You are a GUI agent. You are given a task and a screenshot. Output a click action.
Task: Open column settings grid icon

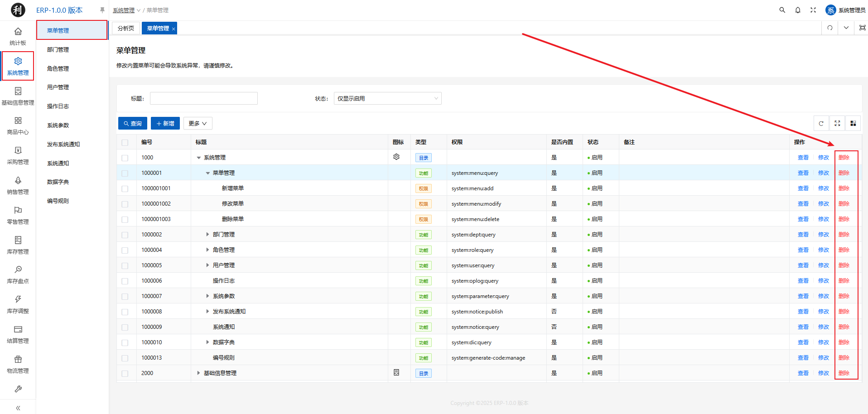pos(853,123)
